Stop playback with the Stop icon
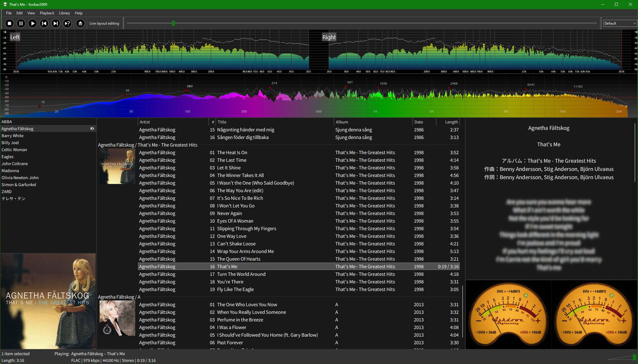Screen dimensions: 638x364 coord(9,23)
